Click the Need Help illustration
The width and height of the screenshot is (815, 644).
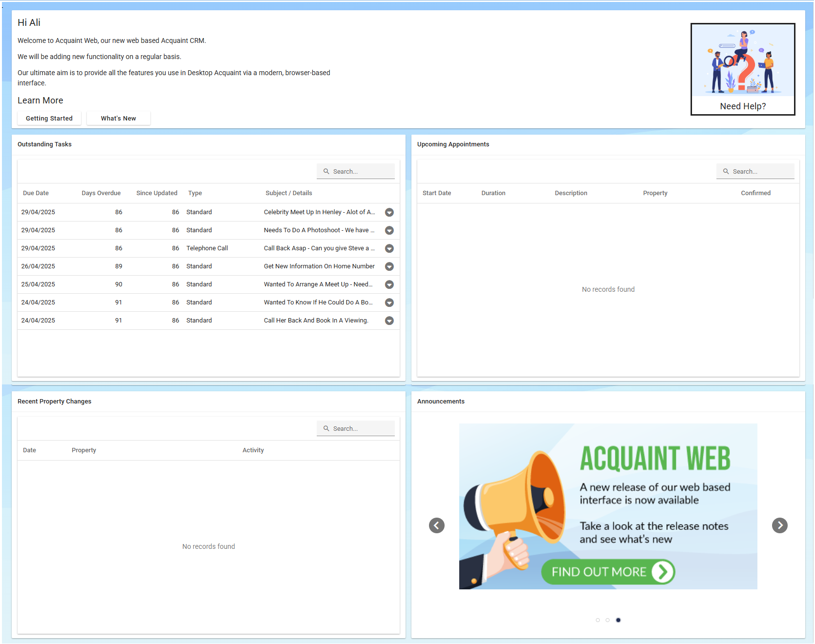743,69
